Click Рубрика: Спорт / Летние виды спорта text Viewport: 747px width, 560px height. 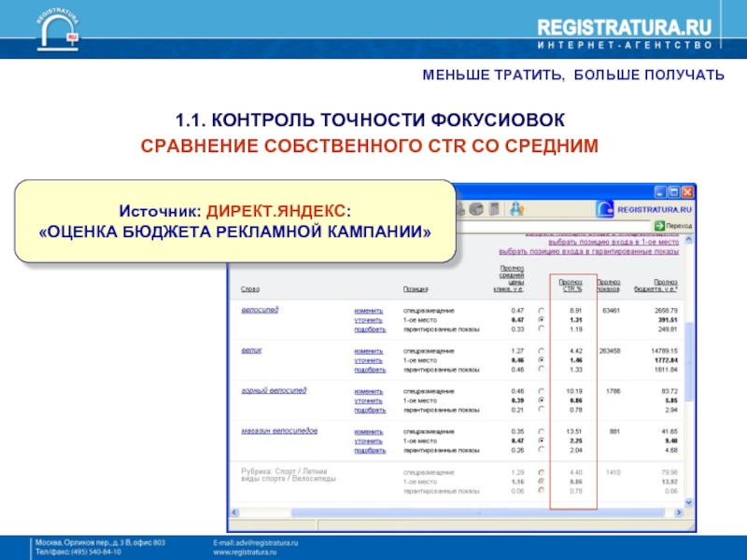[x=289, y=475]
